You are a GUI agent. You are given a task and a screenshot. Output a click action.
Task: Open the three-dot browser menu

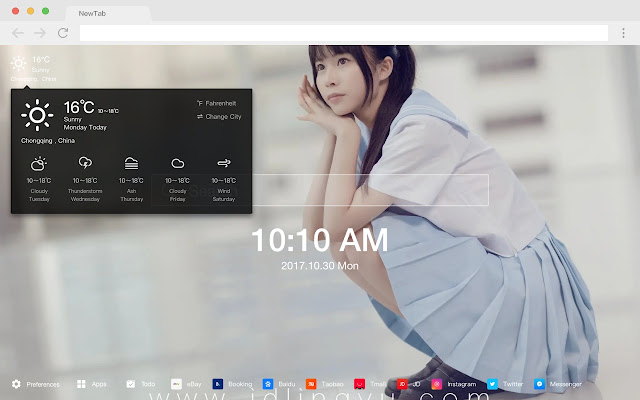point(623,33)
